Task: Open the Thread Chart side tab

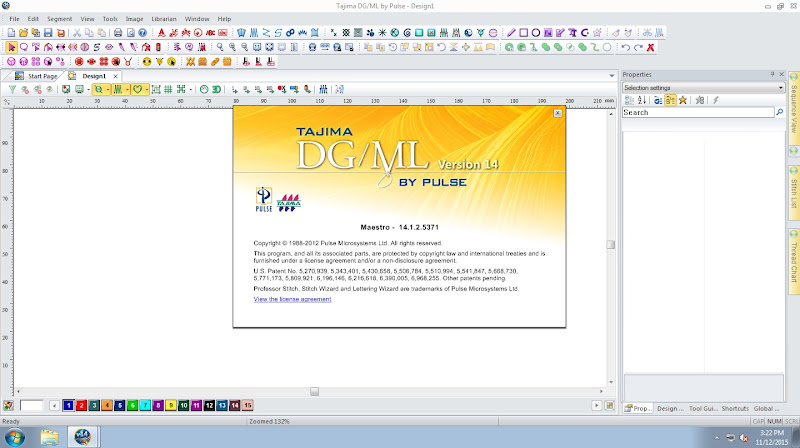Action: point(794,262)
